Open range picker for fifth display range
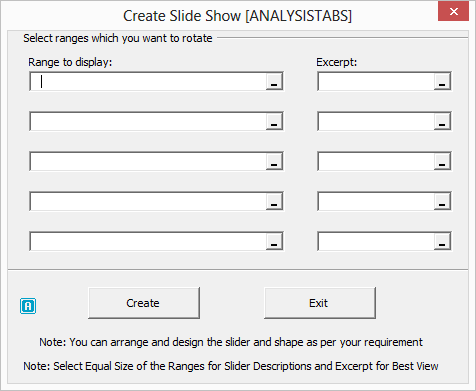This screenshot has width=476, height=391. click(x=274, y=241)
